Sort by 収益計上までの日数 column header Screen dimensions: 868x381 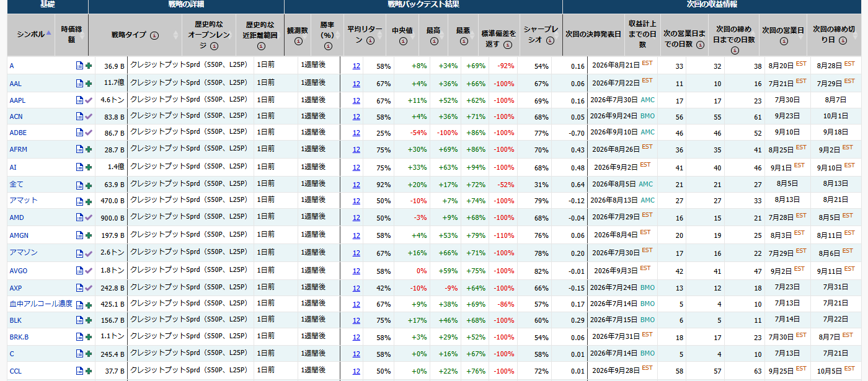point(642,35)
